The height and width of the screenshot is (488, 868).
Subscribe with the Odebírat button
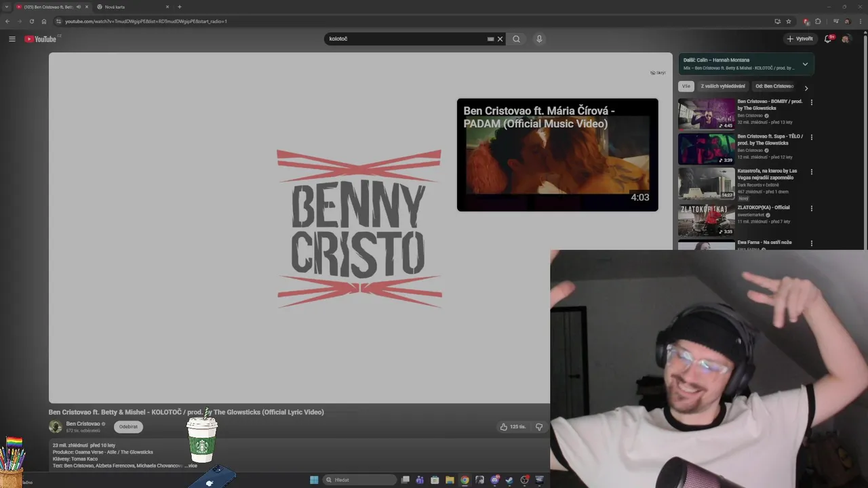pyautogui.click(x=128, y=426)
